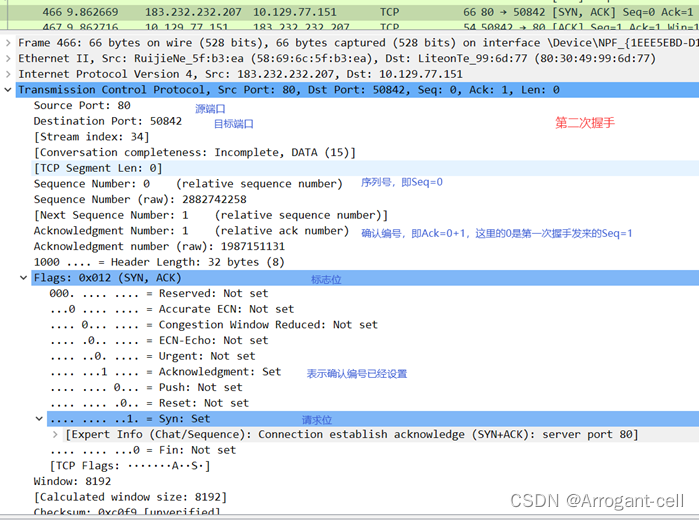Screen dimensions: 699x520
Task: Select Sequence Number: 0 relative row
Action: (x=188, y=184)
